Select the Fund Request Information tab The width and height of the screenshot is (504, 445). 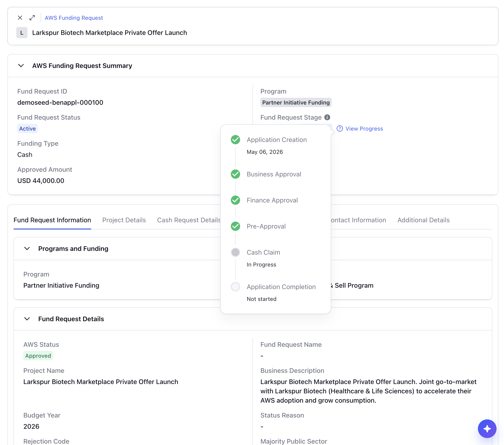52,220
